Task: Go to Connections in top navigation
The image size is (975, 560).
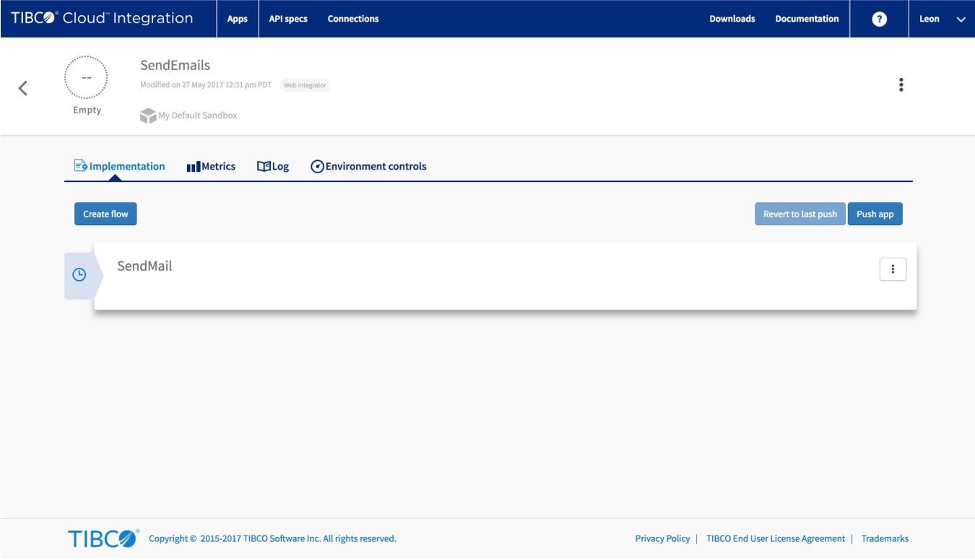Action: point(353,19)
